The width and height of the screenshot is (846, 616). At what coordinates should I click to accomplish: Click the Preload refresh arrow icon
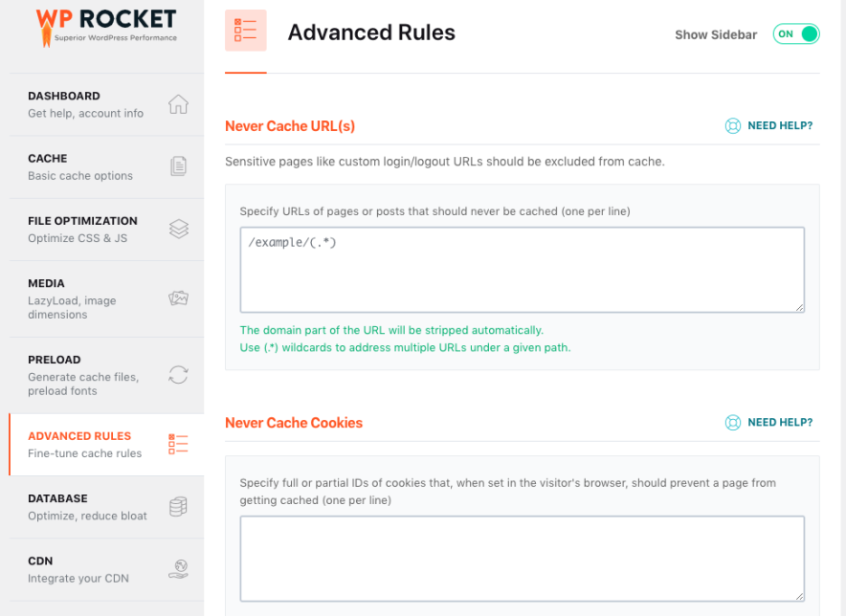[179, 375]
